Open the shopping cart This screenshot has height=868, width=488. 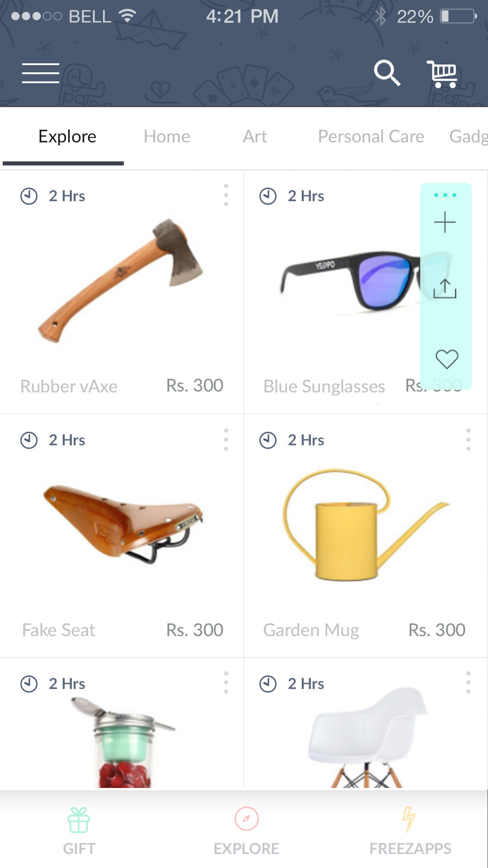coord(442,74)
